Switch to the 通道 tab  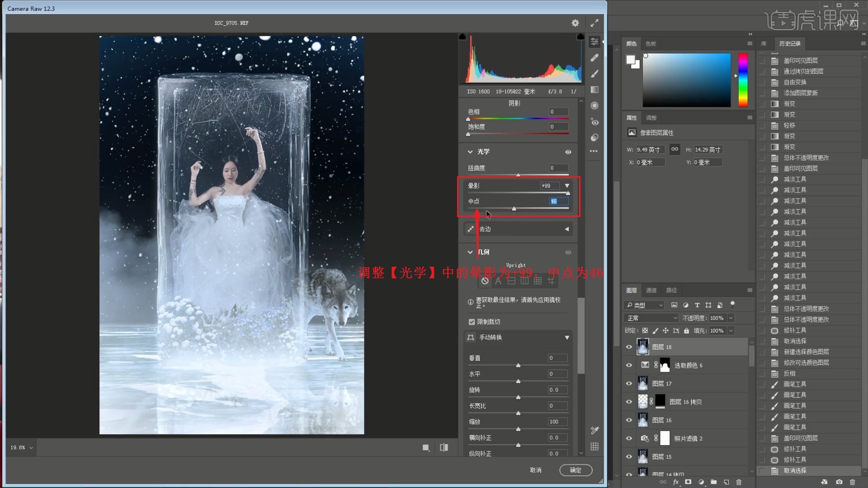pos(651,290)
